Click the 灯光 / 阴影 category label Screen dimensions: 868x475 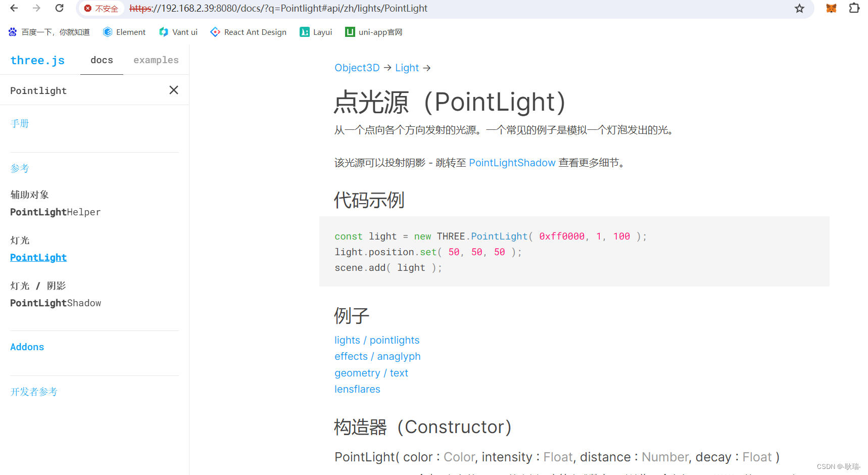[38, 286]
